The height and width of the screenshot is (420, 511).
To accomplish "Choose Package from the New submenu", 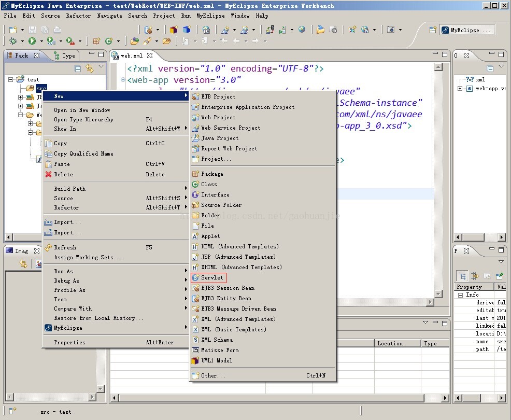I will [x=263, y=174].
